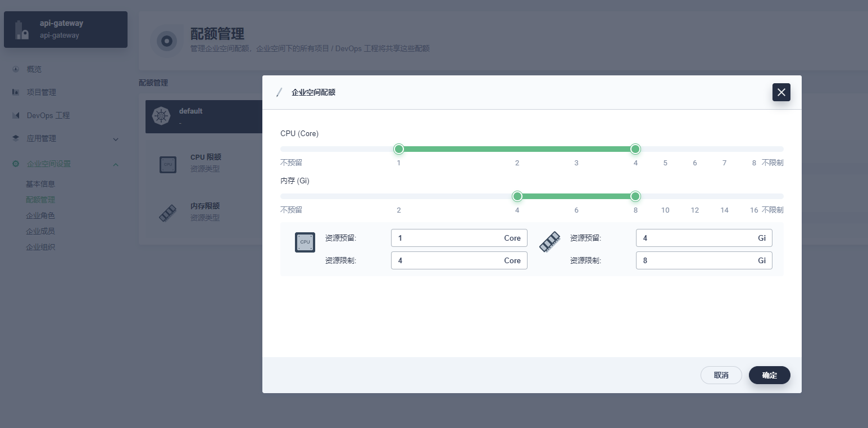868x428 pixels.
Task: Select the default cluster row
Action: point(204,116)
